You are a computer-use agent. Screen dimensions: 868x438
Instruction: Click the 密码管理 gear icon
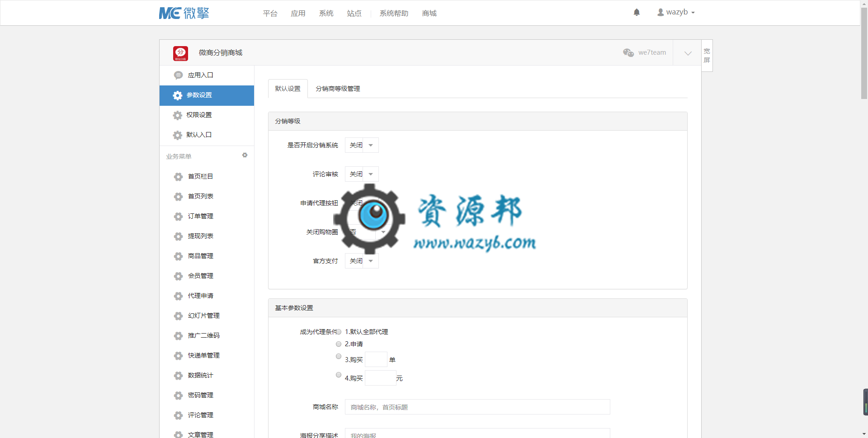[x=178, y=396]
